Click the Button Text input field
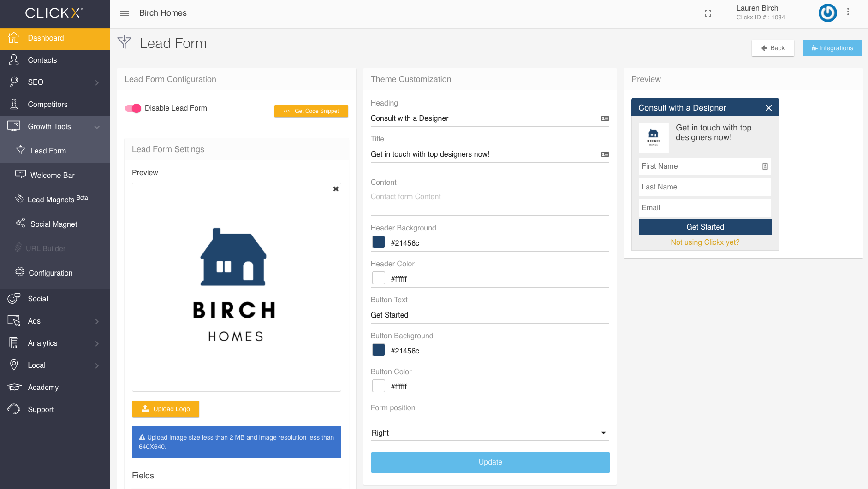Image resolution: width=868 pixels, height=489 pixels. pos(490,315)
